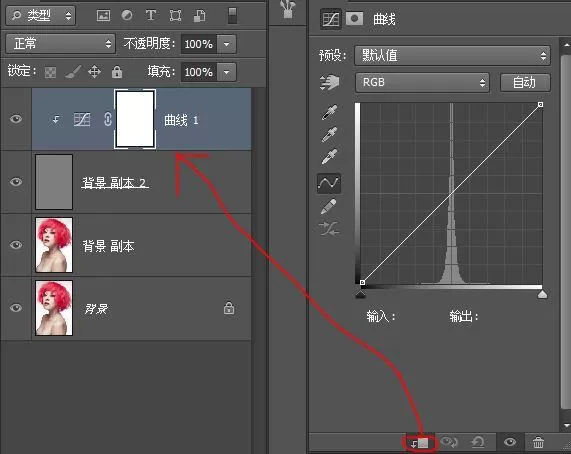This screenshot has height=454, width=571.
Task: Click the mask icon in properties panel header
Action: 354,19
